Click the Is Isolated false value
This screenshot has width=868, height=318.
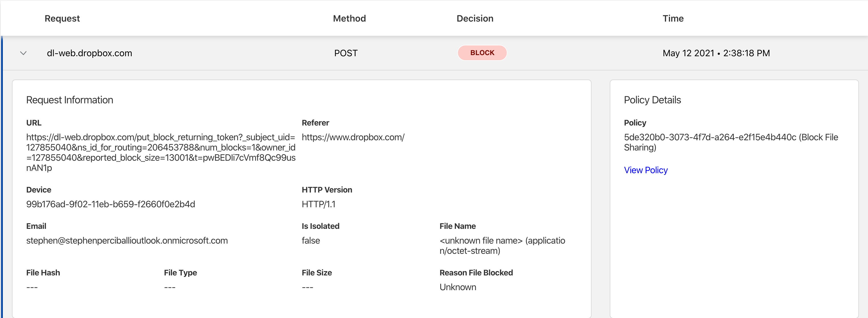click(x=311, y=240)
